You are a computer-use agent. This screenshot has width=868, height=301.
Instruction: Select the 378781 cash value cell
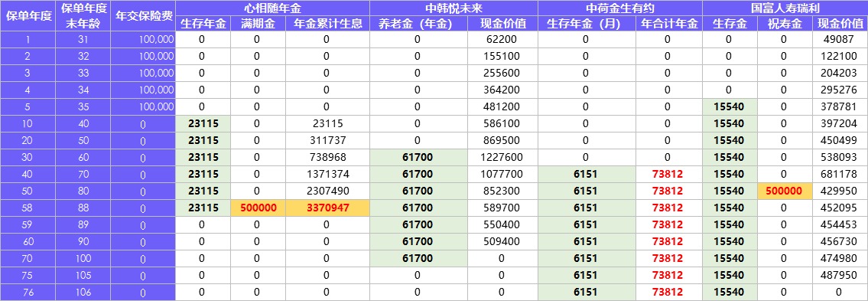tap(839, 107)
